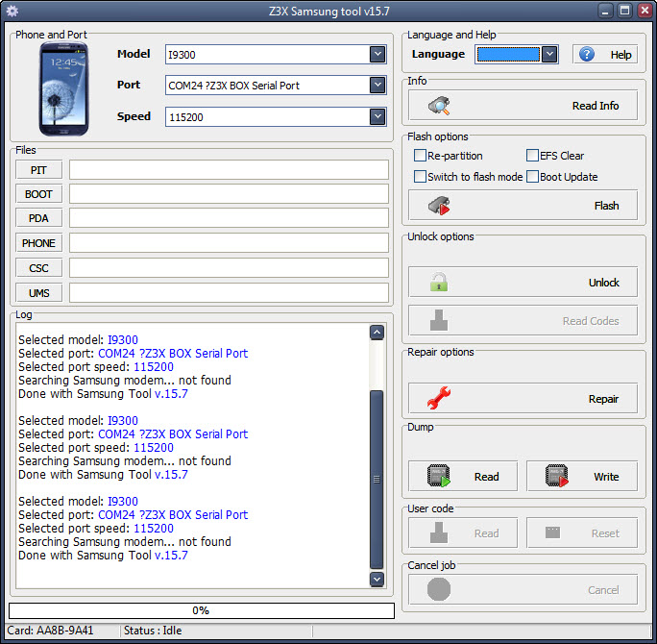The image size is (657, 644).
Task: Open the Port dropdown arrow
Action: (377, 86)
